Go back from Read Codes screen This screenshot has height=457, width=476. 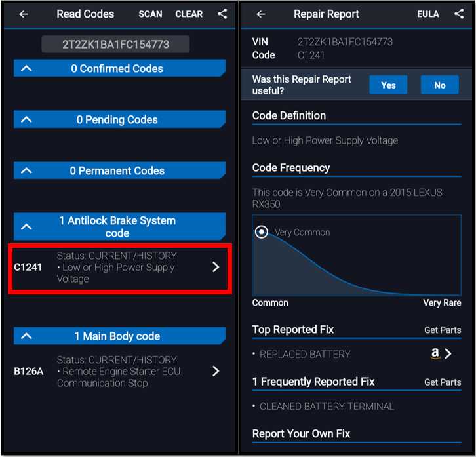coord(24,14)
